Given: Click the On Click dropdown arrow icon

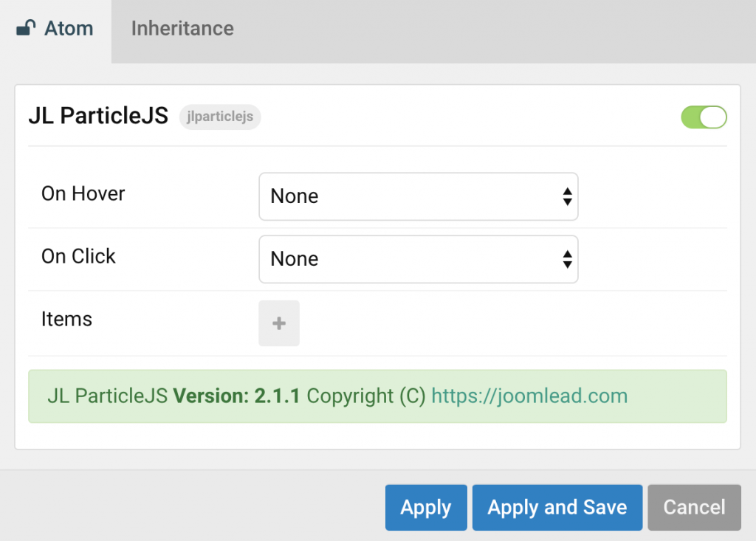Looking at the screenshot, I should pyautogui.click(x=566, y=259).
